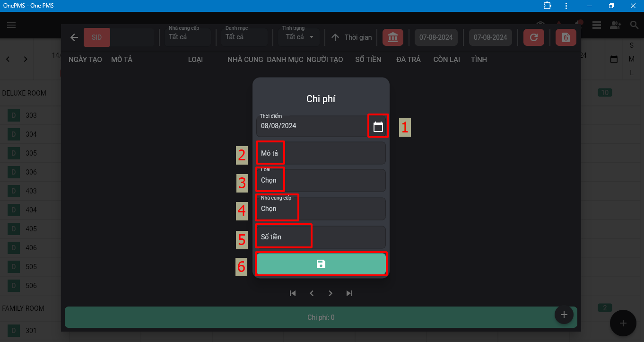The width and height of the screenshot is (644, 342).
Task: Jump to first page in pagination
Action: pos(293,293)
